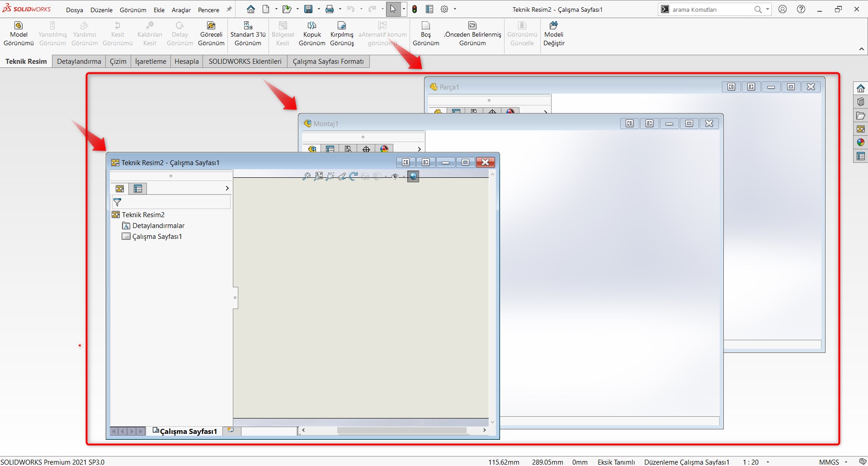Open the filter funnel in feature tree
868x466 pixels.
click(x=118, y=202)
